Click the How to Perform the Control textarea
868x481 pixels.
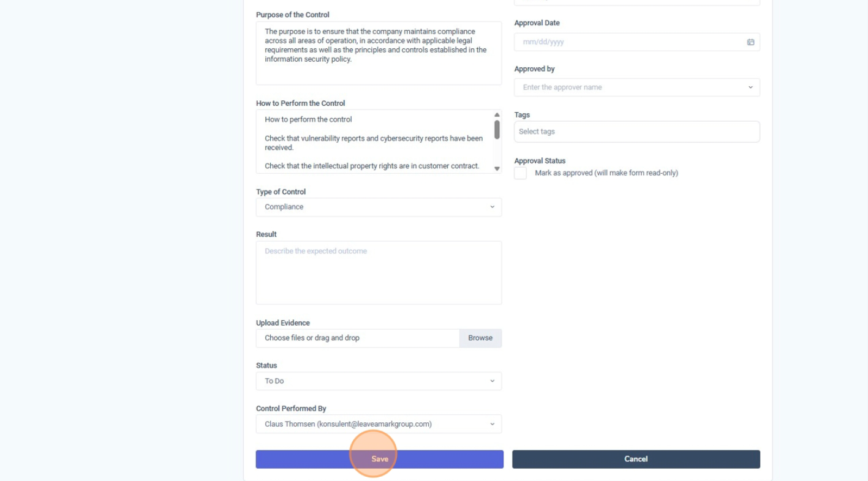click(374, 141)
